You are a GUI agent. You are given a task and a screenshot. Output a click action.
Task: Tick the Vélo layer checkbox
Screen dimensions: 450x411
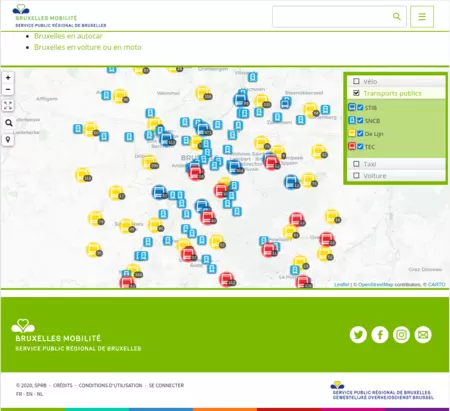[x=356, y=81]
